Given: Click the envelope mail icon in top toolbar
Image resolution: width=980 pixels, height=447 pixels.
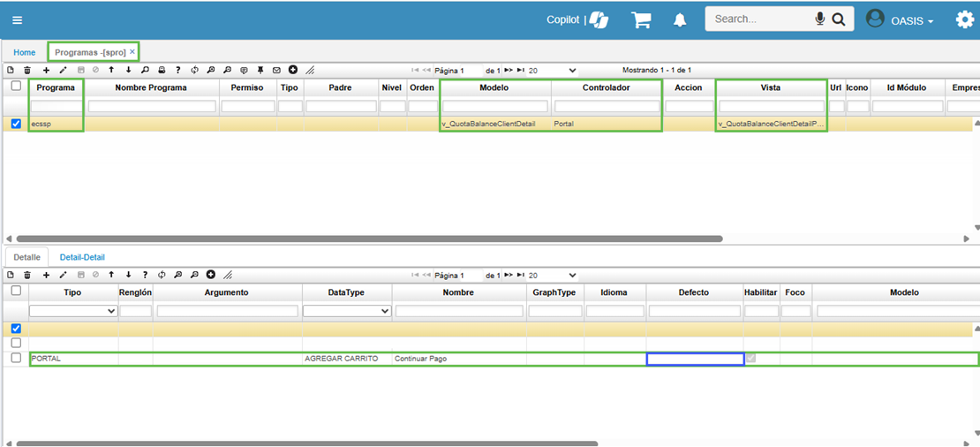Looking at the screenshot, I should [276, 70].
